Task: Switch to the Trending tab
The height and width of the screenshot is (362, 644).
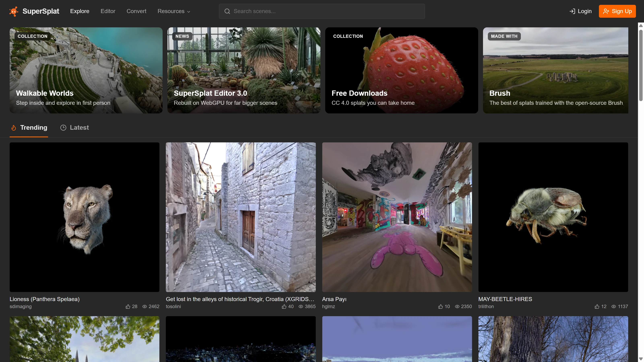Action: [29, 128]
